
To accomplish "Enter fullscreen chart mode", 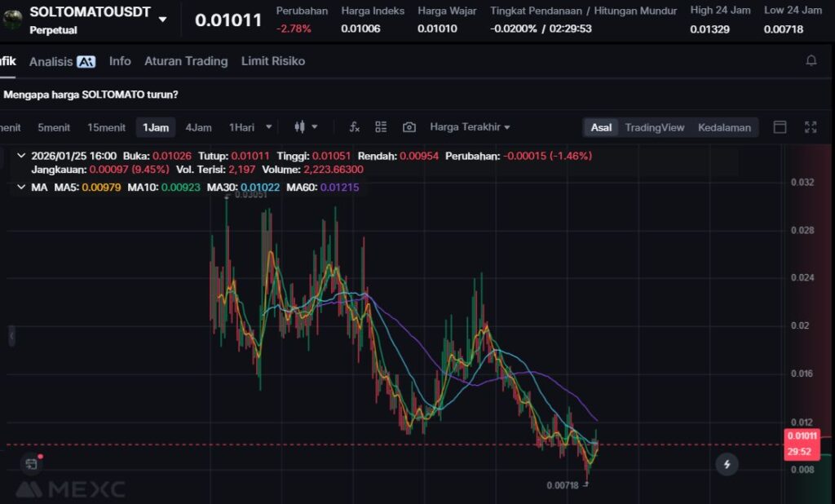I will click(x=811, y=127).
